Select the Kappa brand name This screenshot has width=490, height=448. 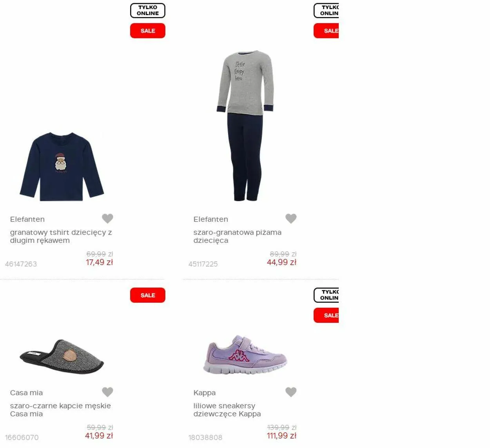coord(204,393)
